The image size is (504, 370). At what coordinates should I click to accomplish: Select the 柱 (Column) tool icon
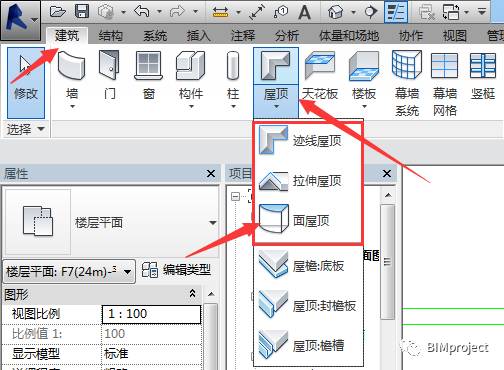click(232, 65)
